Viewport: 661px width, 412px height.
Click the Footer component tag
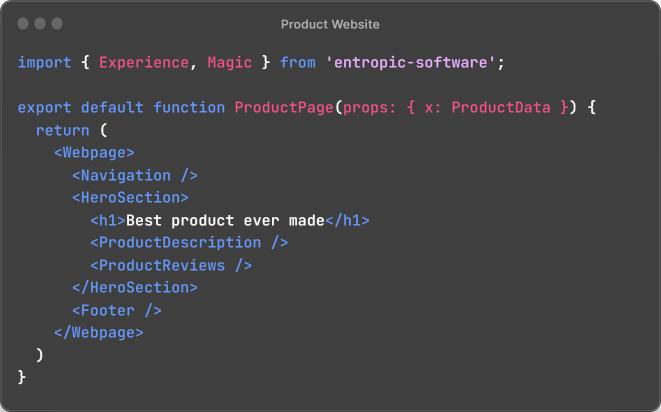coord(116,310)
